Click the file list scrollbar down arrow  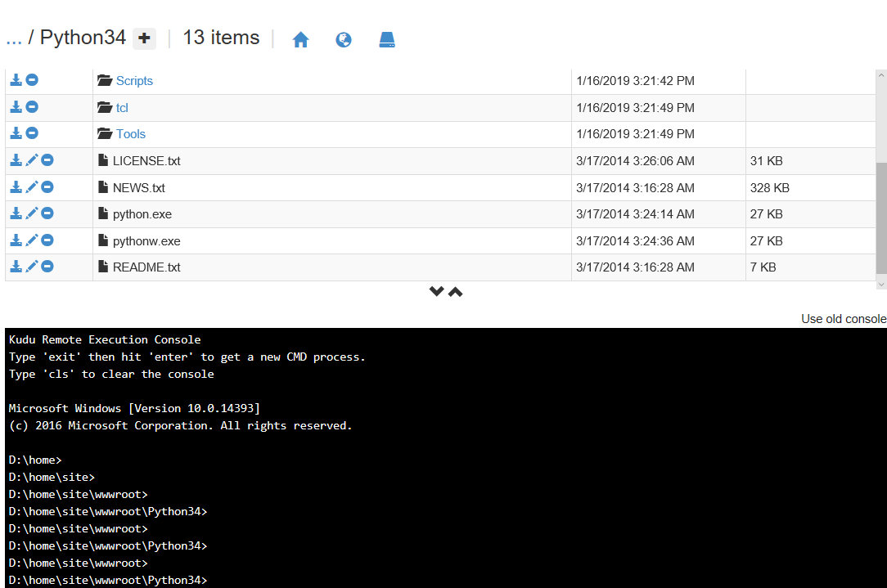click(881, 283)
